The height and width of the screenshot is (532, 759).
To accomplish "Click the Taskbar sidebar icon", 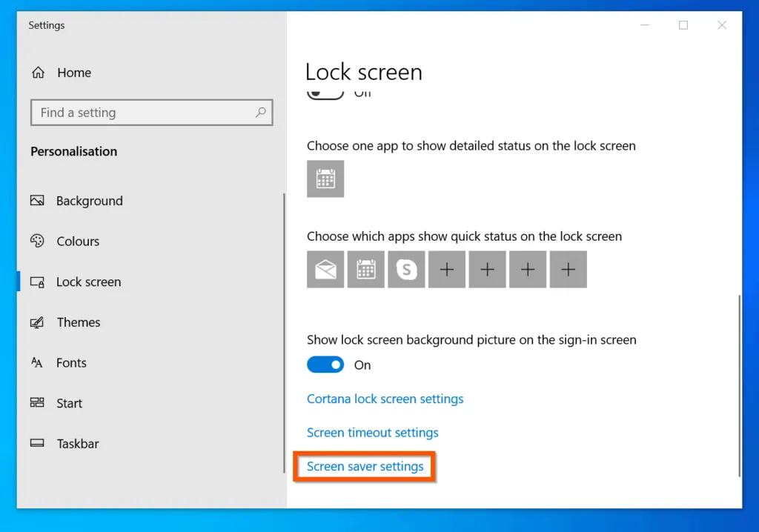I will [37, 443].
